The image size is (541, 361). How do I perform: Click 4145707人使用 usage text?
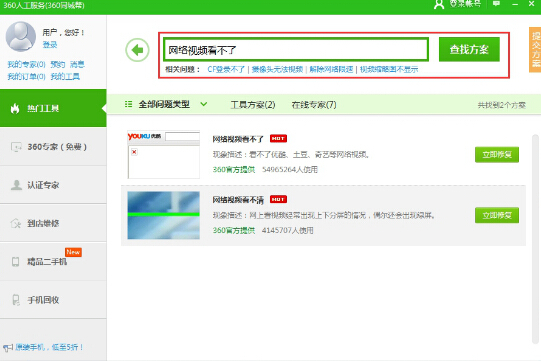[288, 230]
